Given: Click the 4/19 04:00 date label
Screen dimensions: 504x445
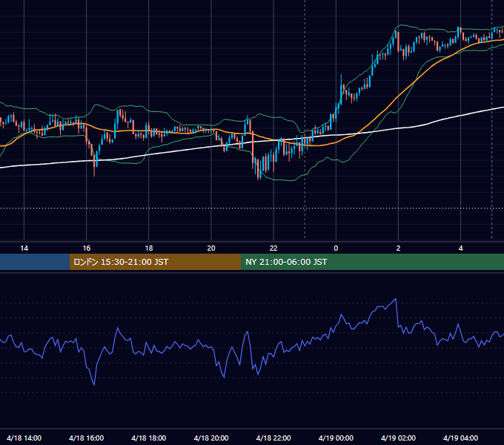Looking at the screenshot, I should pyautogui.click(x=460, y=438).
